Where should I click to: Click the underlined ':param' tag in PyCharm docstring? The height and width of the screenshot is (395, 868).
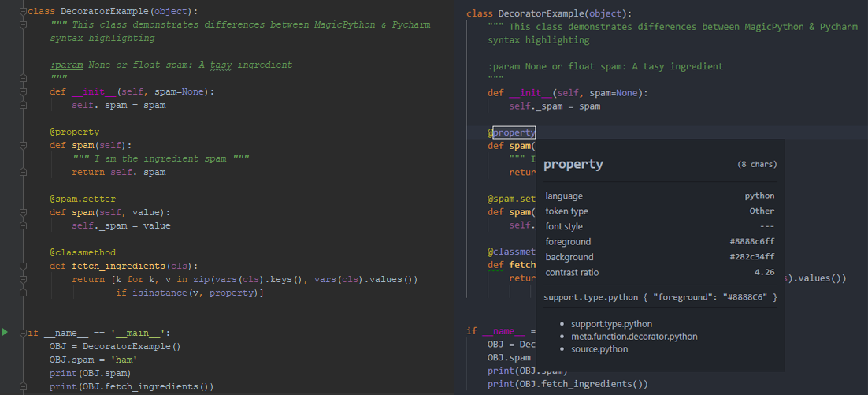(66, 65)
